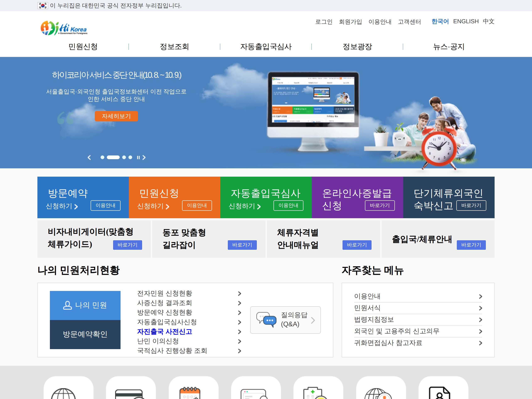Open the 뉴스·공지 main menu
Screen dimensions: 532x399
click(x=449, y=46)
